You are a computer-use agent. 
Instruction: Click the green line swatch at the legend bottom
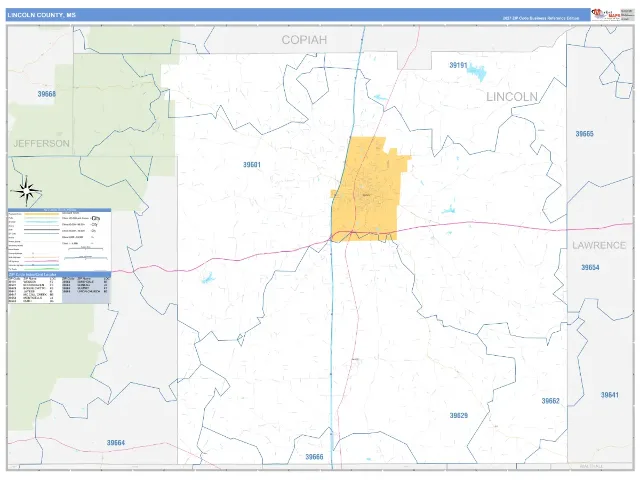pos(42,269)
